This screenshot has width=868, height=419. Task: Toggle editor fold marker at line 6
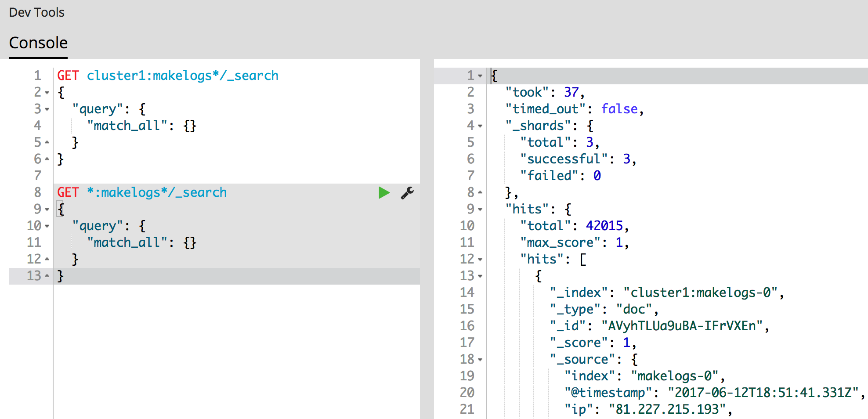pos(47,159)
